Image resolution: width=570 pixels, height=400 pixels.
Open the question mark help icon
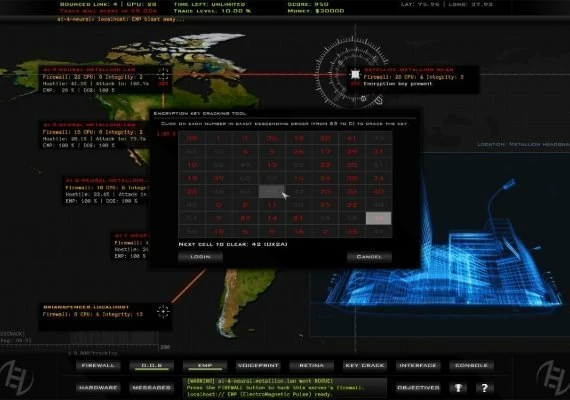pos(484,388)
